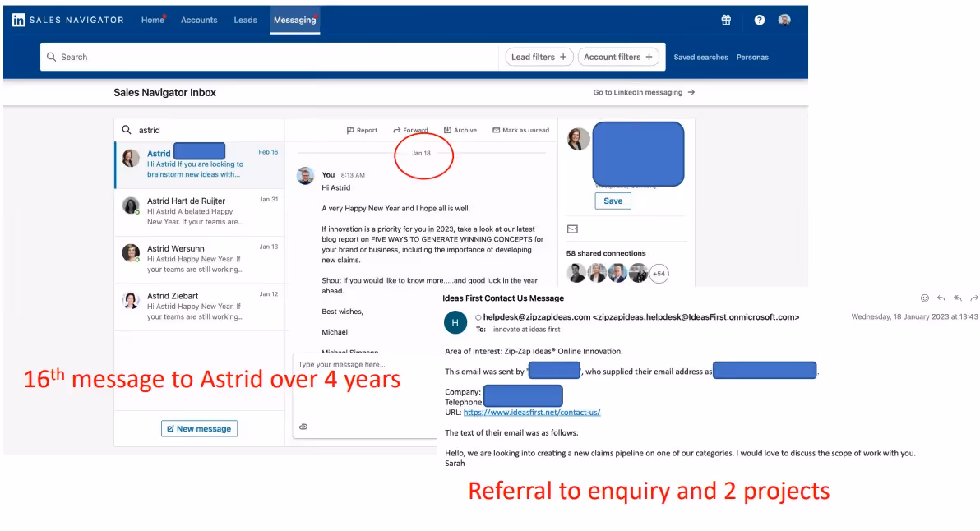
Task: Click the LinkedIn Sales Navigator logo
Action: [68, 20]
